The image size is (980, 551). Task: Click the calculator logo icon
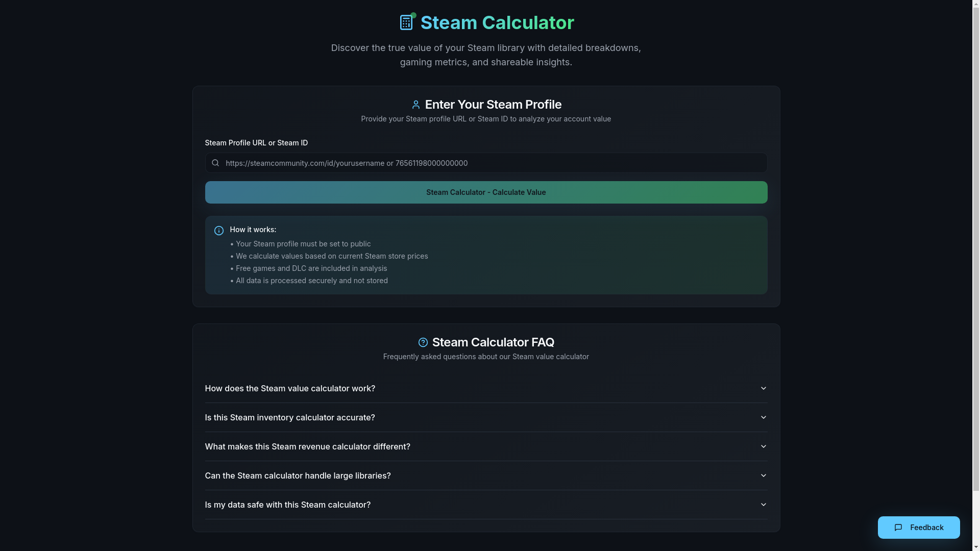(x=406, y=22)
